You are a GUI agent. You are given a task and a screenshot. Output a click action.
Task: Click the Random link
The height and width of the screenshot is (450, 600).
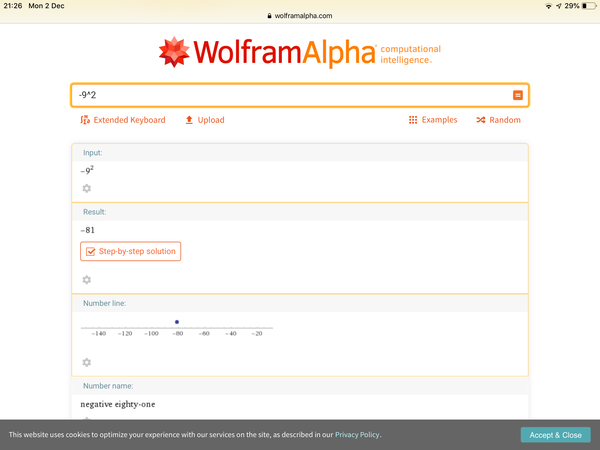click(499, 120)
